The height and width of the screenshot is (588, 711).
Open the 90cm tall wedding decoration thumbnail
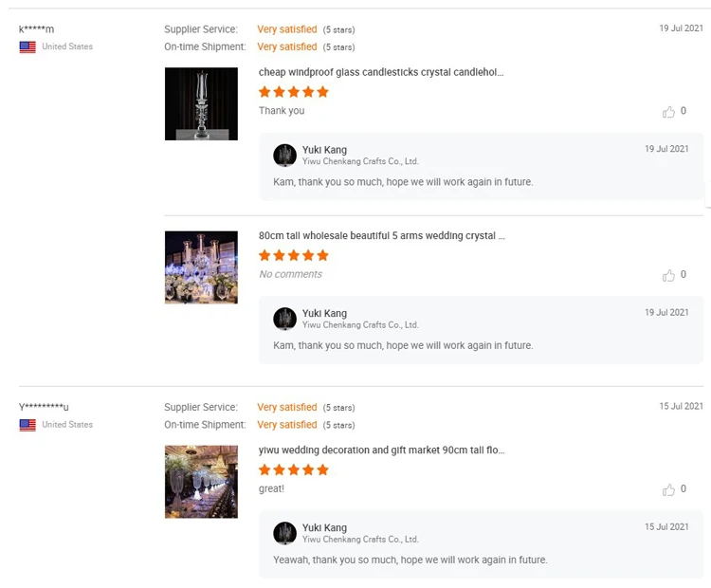201,482
